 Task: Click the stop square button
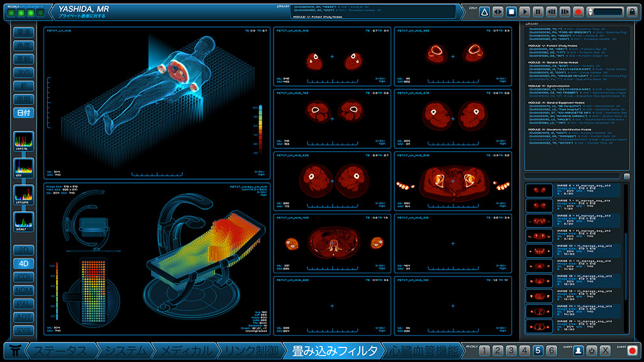tap(511, 11)
